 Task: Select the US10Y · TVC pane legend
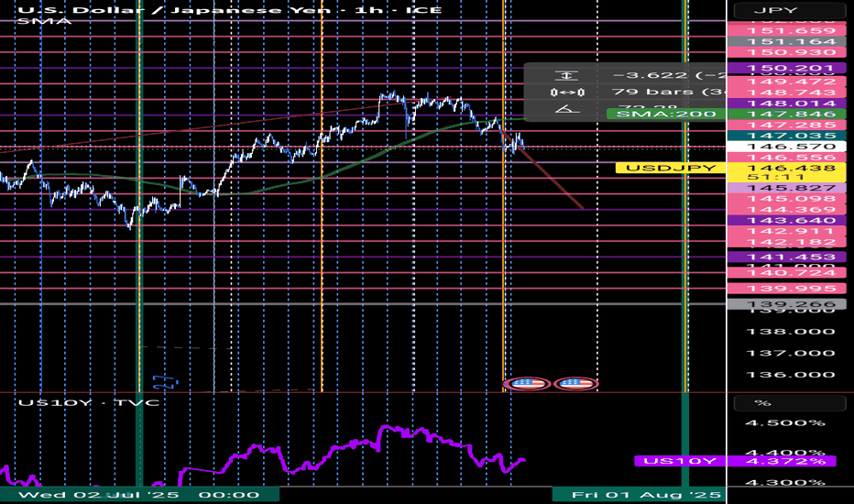click(89, 402)
